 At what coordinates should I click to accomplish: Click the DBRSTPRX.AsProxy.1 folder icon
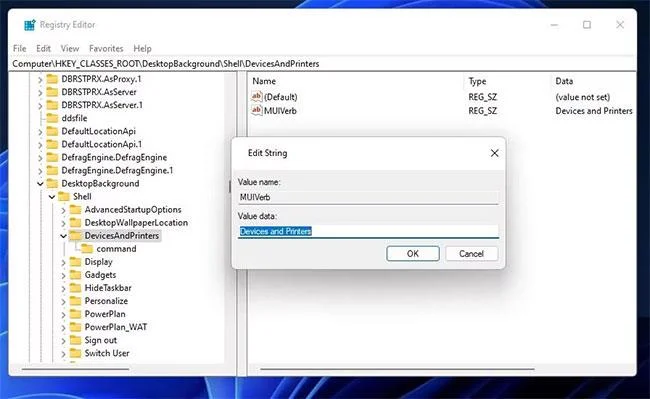[52, 79]
